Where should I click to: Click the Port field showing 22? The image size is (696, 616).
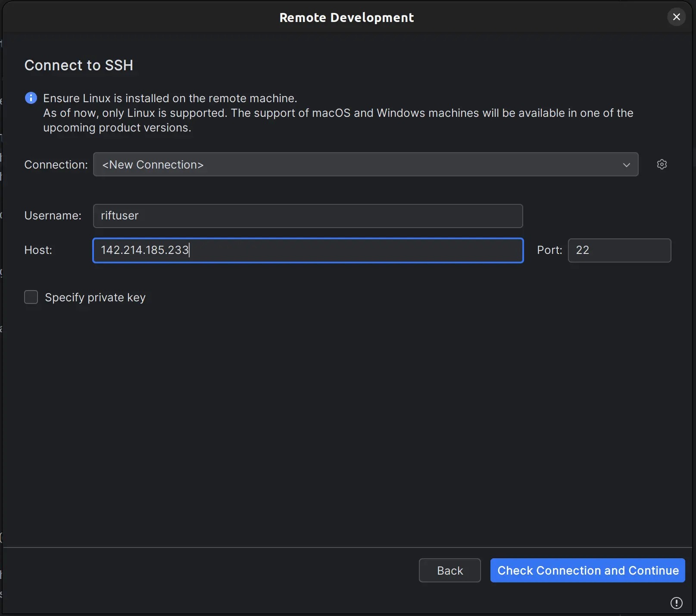(x=619, y=250)
